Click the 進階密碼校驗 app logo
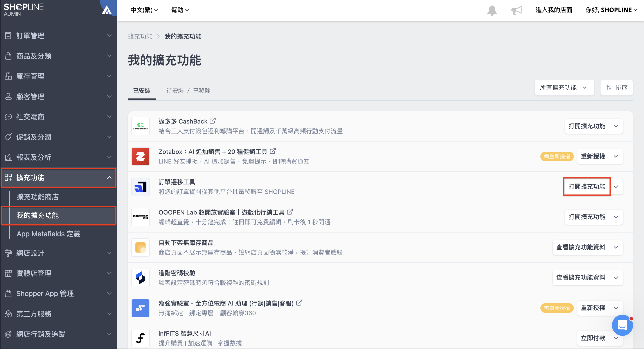This screenshot has height=349, width=644. click(140, 277)
